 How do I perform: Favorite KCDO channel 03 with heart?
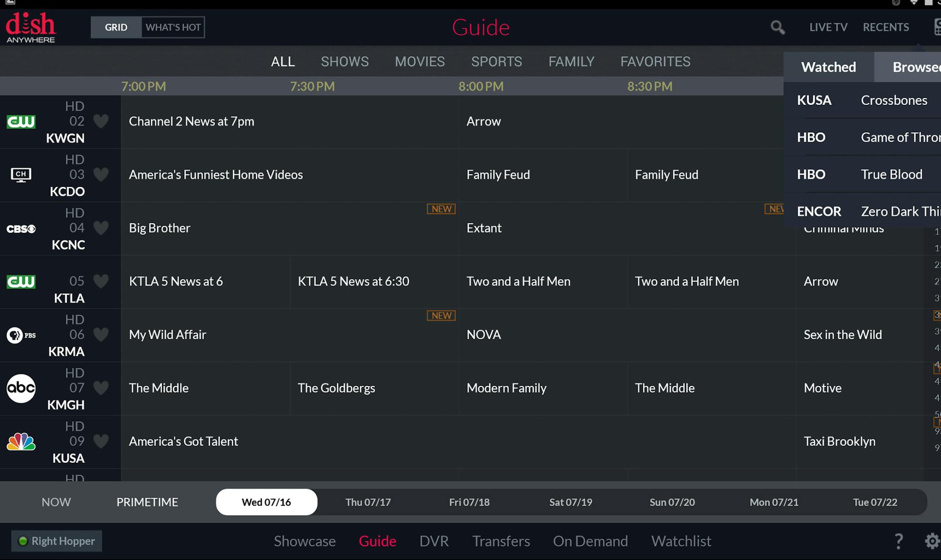(101, 175)
